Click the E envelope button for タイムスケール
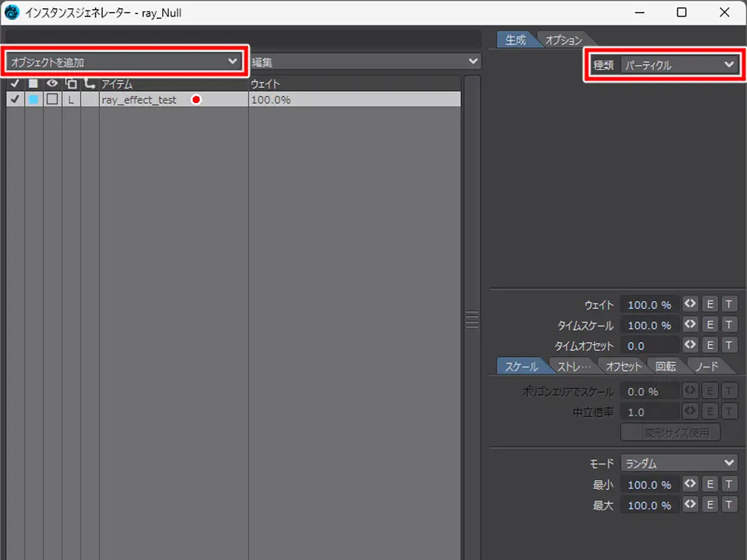Image resolution: width=747 pixels, height=560 pixels. 710,326
